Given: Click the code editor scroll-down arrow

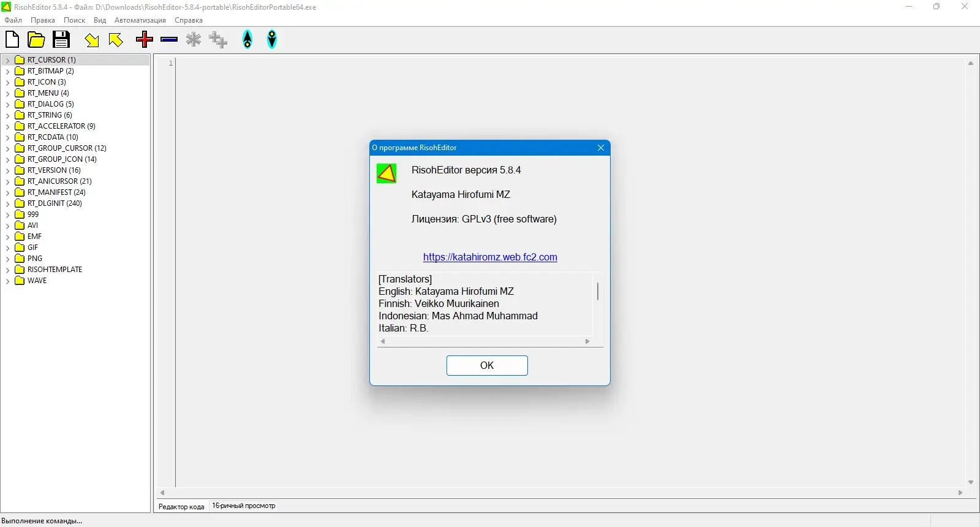Looking at the screenshot, I should pyautogui.click(x=971, y=482).
